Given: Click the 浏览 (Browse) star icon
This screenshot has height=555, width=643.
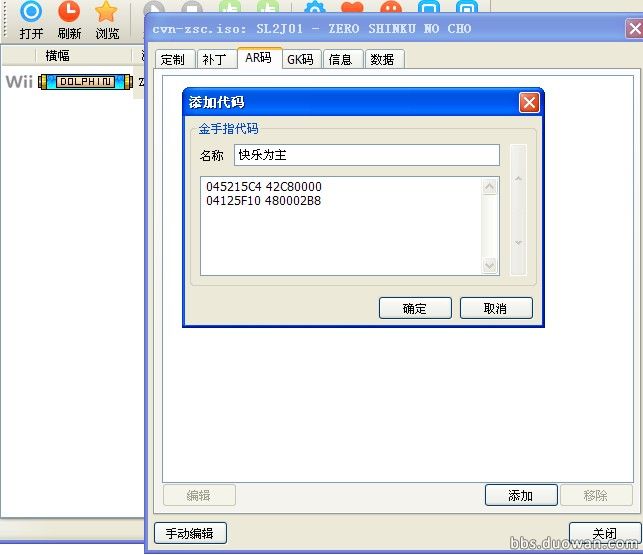Looking at the screenshot, I should point(106,13).
